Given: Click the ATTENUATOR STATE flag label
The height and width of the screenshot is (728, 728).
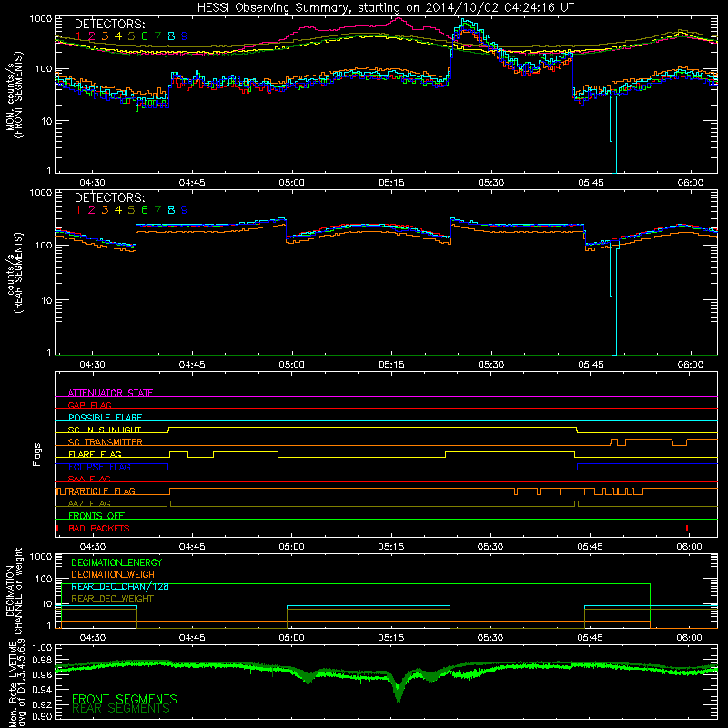Looking at the screenshot, I should pyautogui.click(x=110, y=393).
